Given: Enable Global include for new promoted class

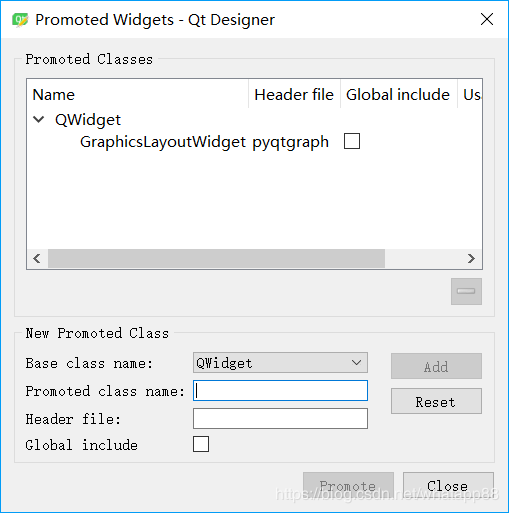Looking at the screenshot, I should pos(201,444).
